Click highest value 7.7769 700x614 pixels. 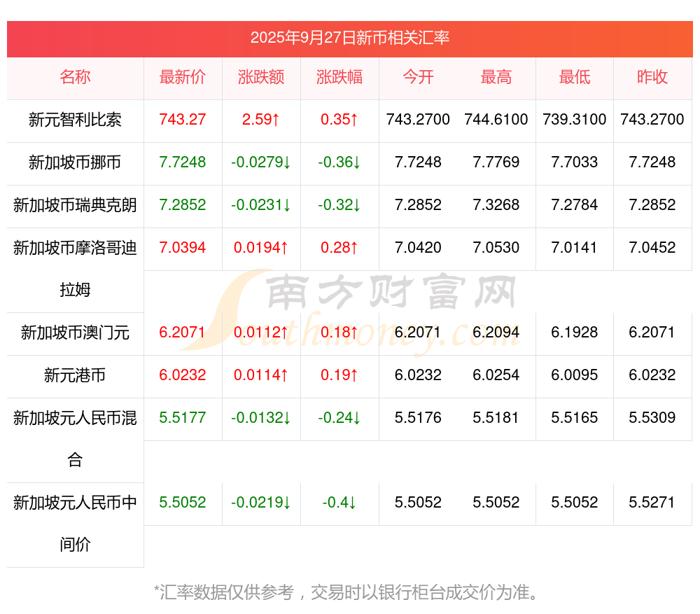496,162
